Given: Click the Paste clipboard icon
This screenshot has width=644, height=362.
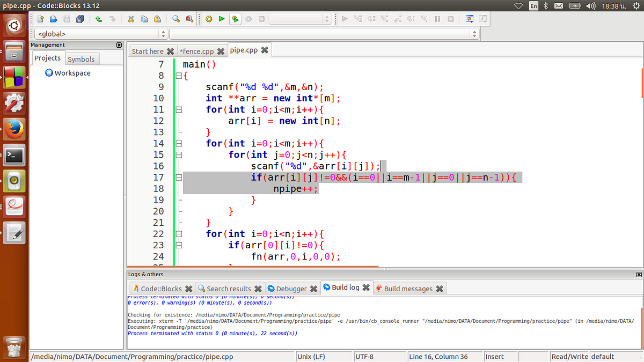Looking at the screenshot, I should coord(157,19).
